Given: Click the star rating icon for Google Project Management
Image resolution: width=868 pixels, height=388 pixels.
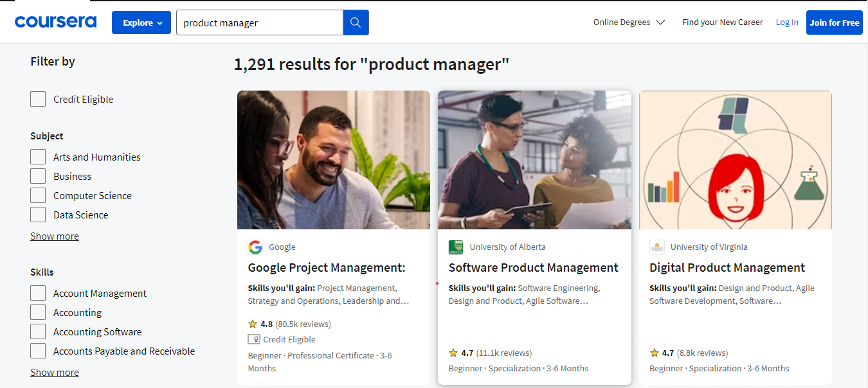Looking at the screenshot, I should coord(253,324).
